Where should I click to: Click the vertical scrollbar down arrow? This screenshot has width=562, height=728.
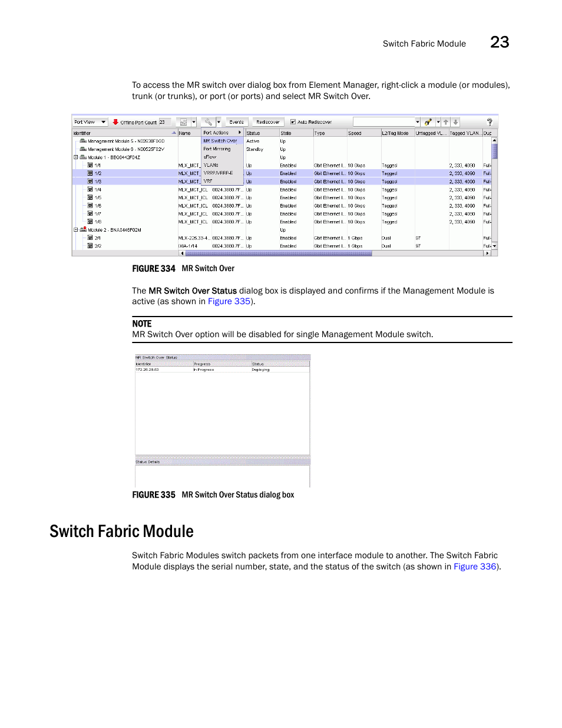click(494, 246)
